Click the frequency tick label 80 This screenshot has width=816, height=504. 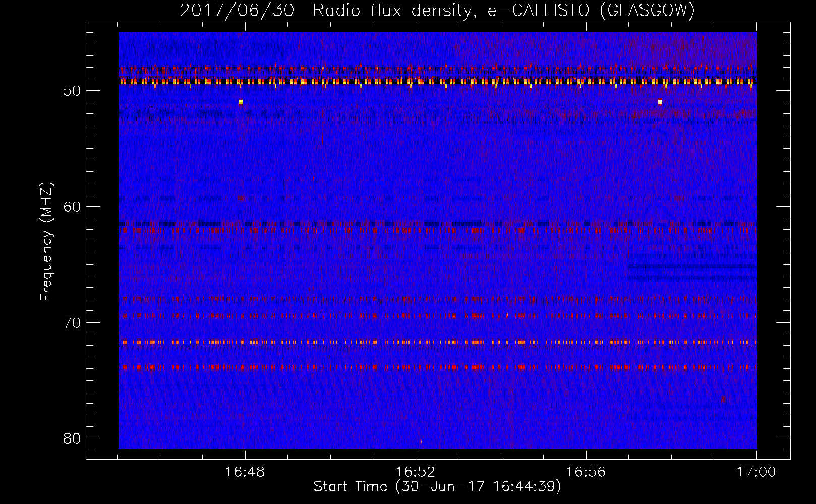click(x=73, y=438)
